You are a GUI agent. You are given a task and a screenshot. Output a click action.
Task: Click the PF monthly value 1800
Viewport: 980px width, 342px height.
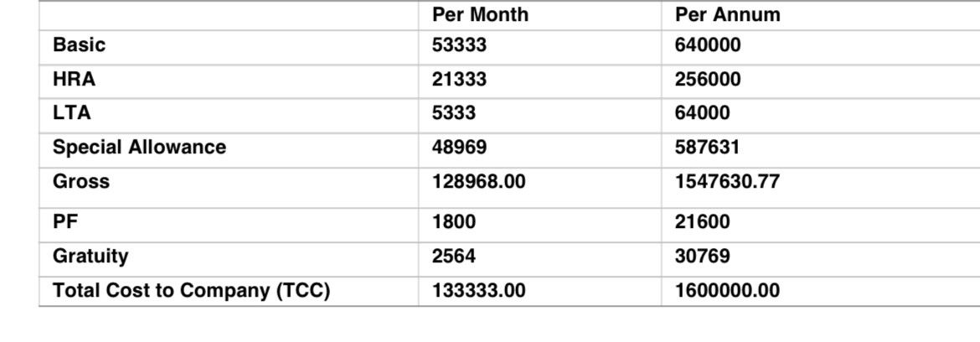pos(454,222)
